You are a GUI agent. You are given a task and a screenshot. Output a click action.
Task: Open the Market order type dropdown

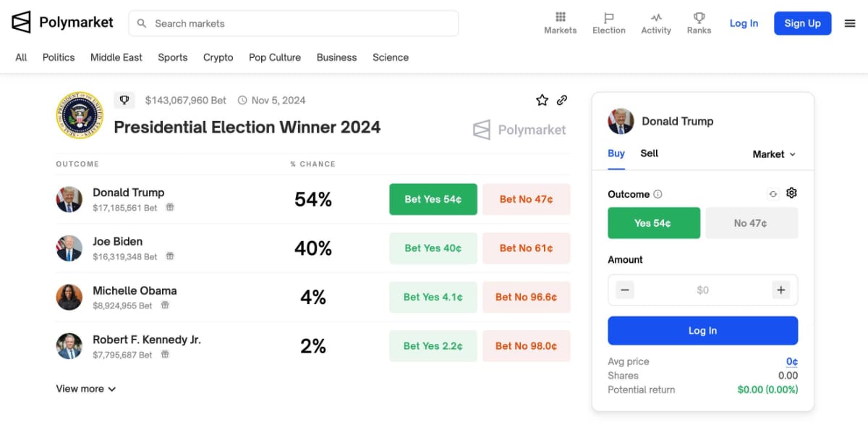774,154
